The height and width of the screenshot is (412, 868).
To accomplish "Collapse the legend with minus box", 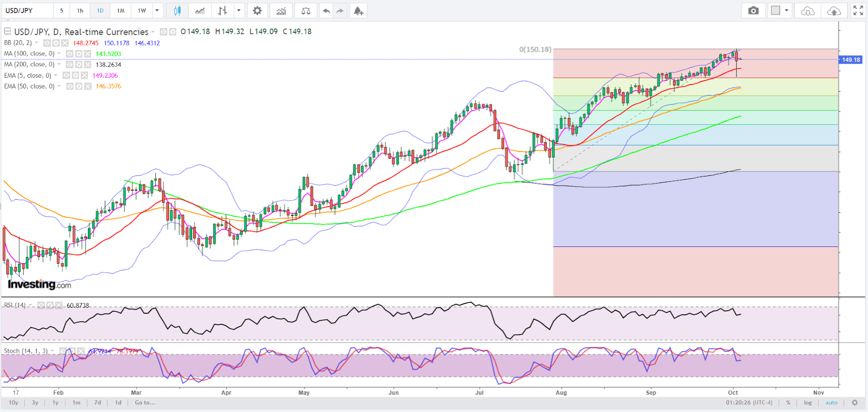I will point(8,31).
